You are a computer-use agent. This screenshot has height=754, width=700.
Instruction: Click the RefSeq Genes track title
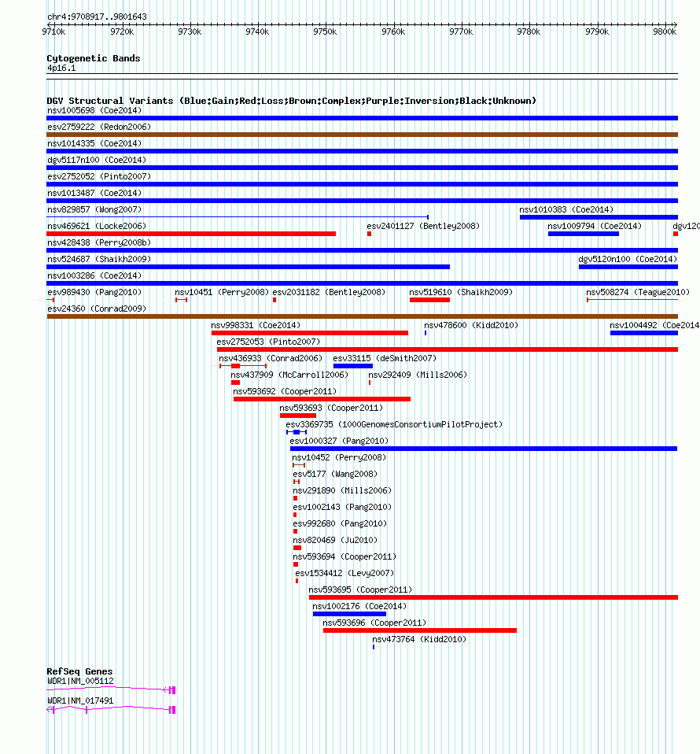click(x=79, y=671)
